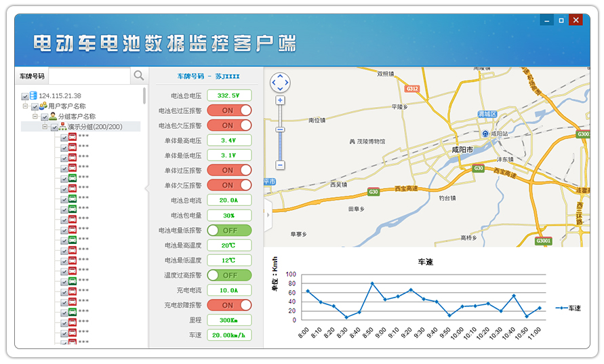
Task: Click the map zoom-out minus button
Action: tap(280, 165)
